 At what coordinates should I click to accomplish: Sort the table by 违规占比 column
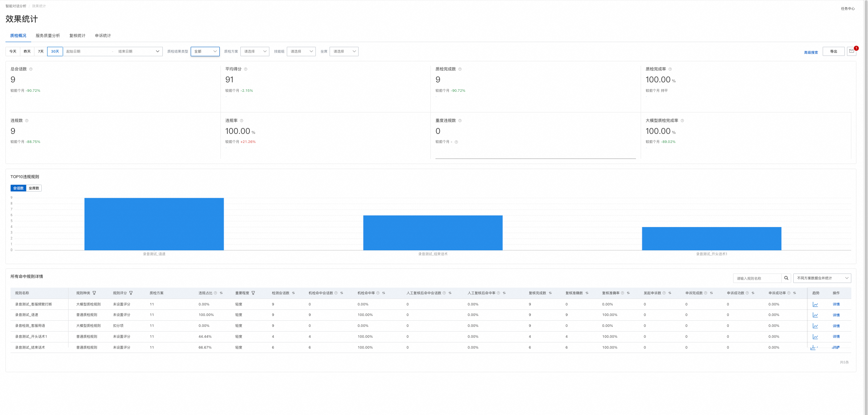[221, 293]
